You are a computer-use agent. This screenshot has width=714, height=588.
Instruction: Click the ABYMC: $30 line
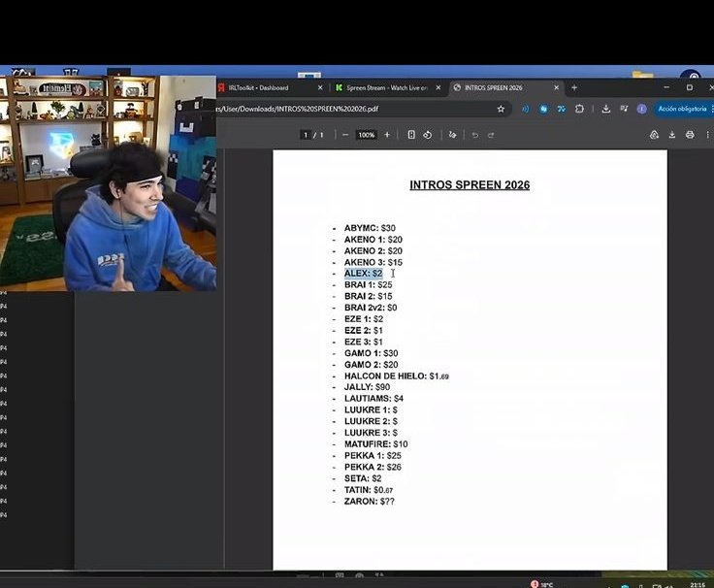click(x=370, y=228)
